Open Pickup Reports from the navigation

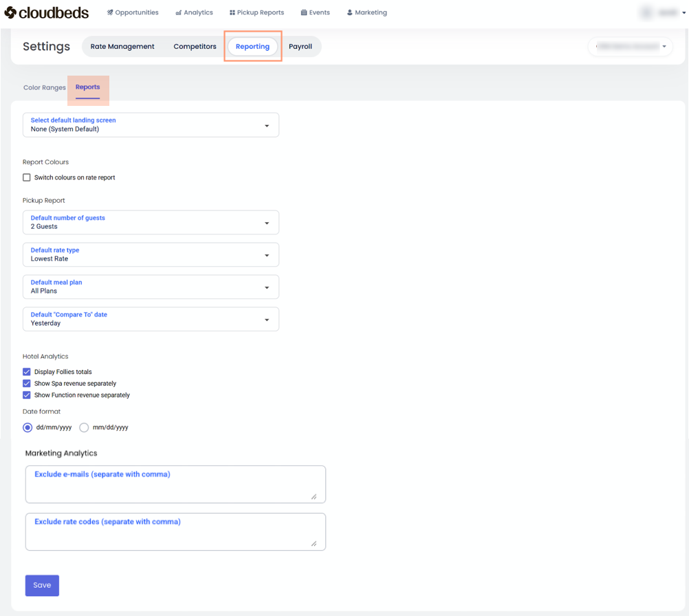coord(256,12)
